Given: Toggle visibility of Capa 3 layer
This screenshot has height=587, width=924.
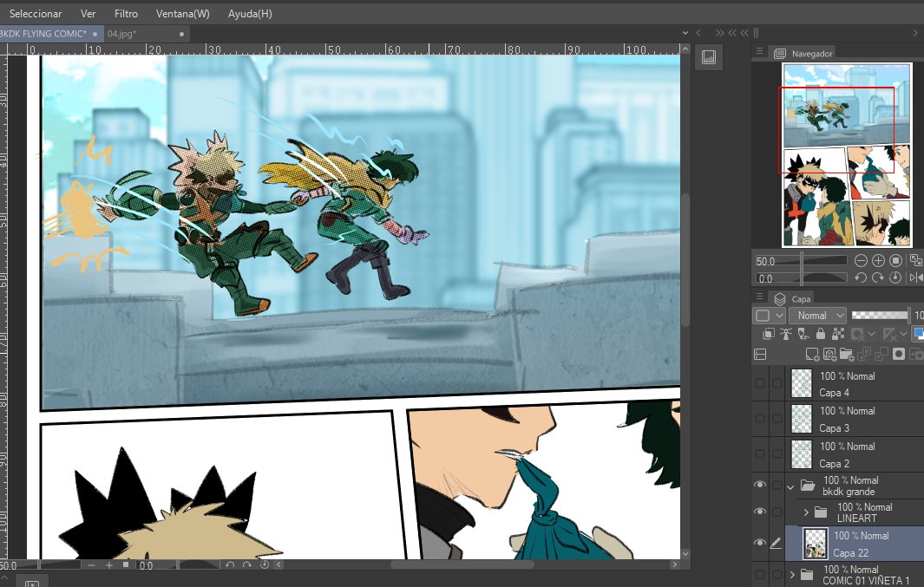Looking at the screenshot, I should (760, 419).
